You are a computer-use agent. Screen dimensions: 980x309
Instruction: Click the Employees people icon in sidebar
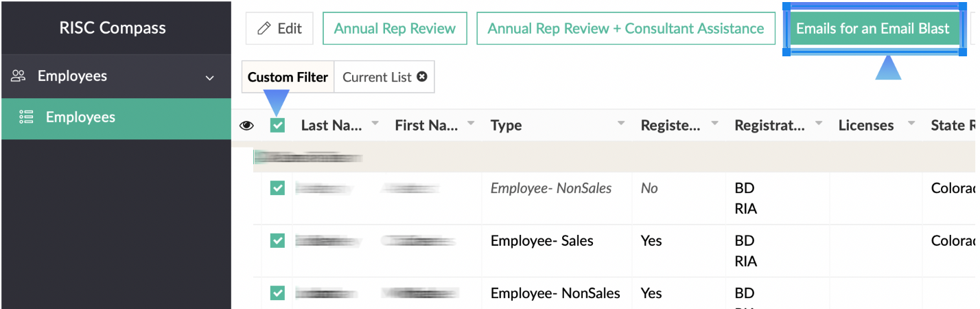point(19,76)
